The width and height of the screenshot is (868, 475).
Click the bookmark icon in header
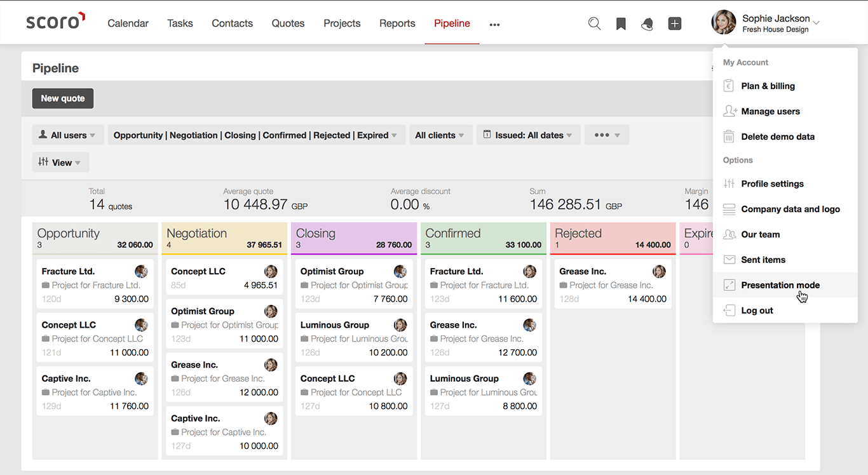[621, 23]
